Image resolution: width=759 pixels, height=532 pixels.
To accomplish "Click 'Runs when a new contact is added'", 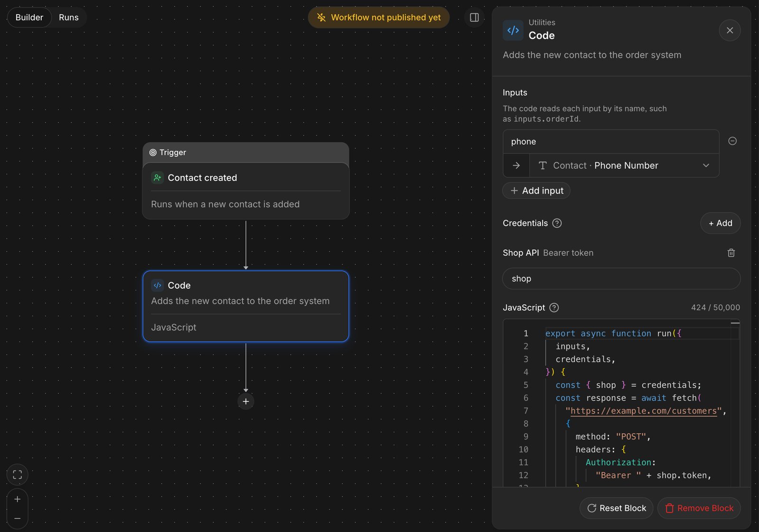I will coord(225,204).
